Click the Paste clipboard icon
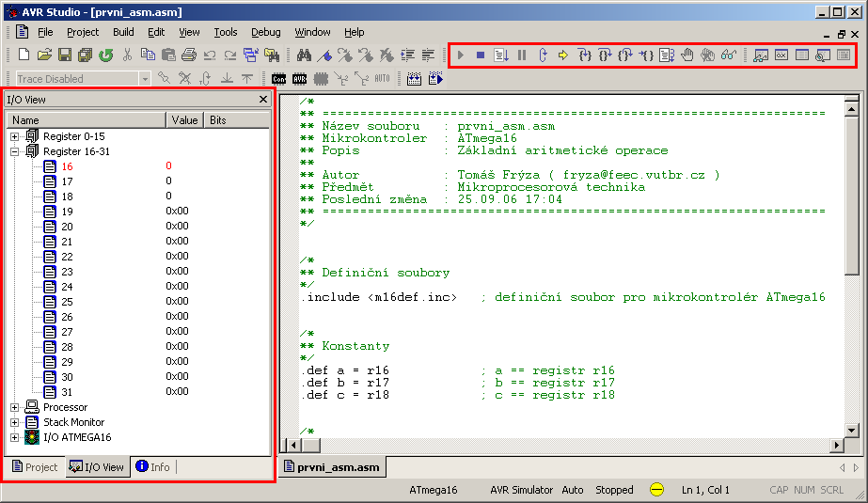Screen dimensions: 868x503 click(168, 55)
